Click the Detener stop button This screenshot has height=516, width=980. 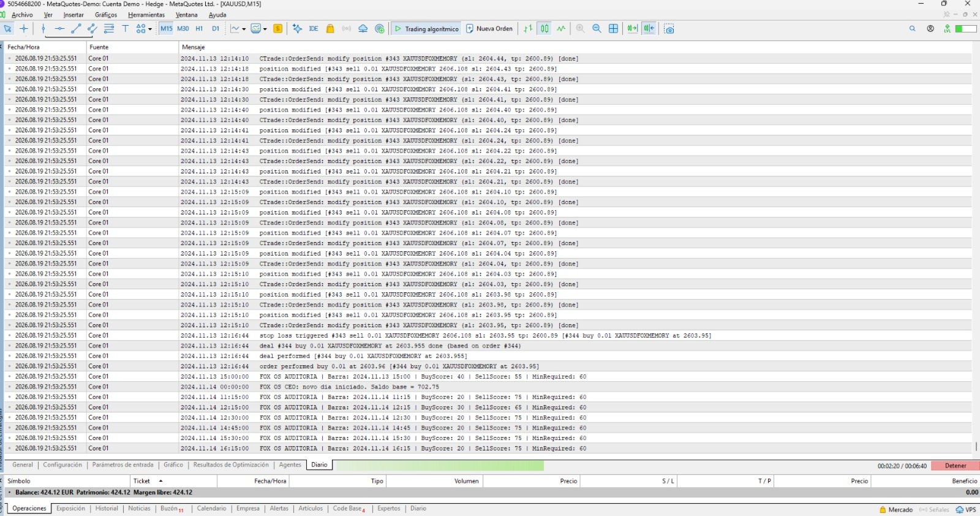click(955, 466)
